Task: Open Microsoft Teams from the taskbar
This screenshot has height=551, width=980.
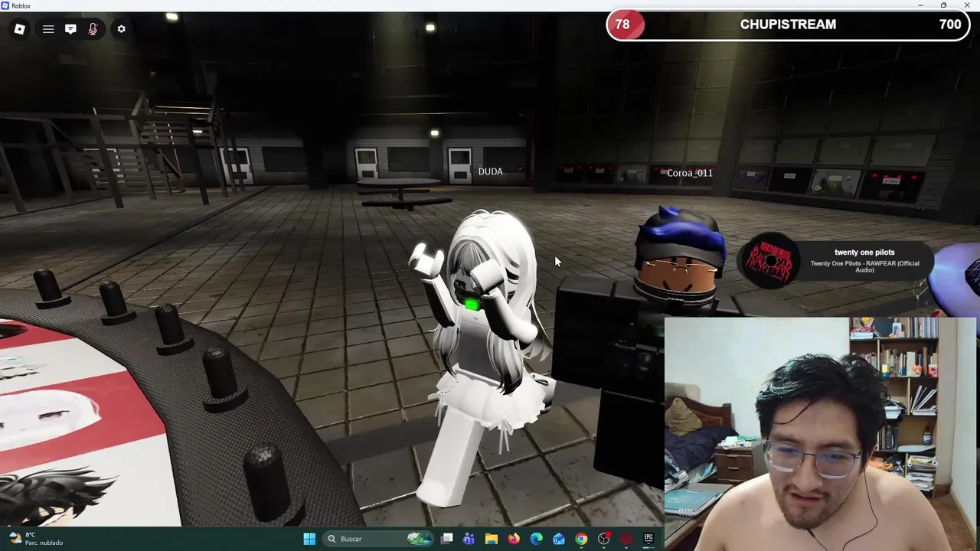Action: click(469, 539)
